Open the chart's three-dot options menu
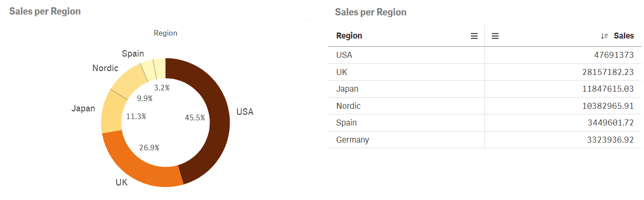Screen dimensions: 644x200 [x=307, y=19]
